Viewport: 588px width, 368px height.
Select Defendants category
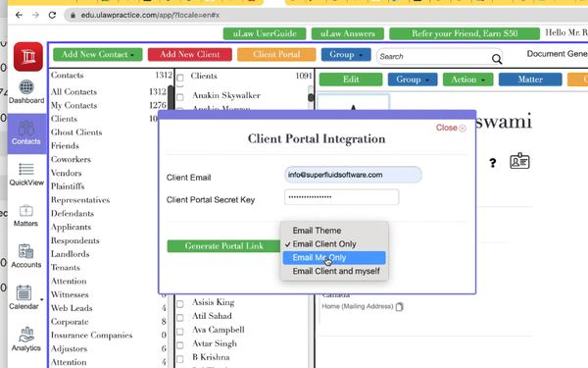73,214
